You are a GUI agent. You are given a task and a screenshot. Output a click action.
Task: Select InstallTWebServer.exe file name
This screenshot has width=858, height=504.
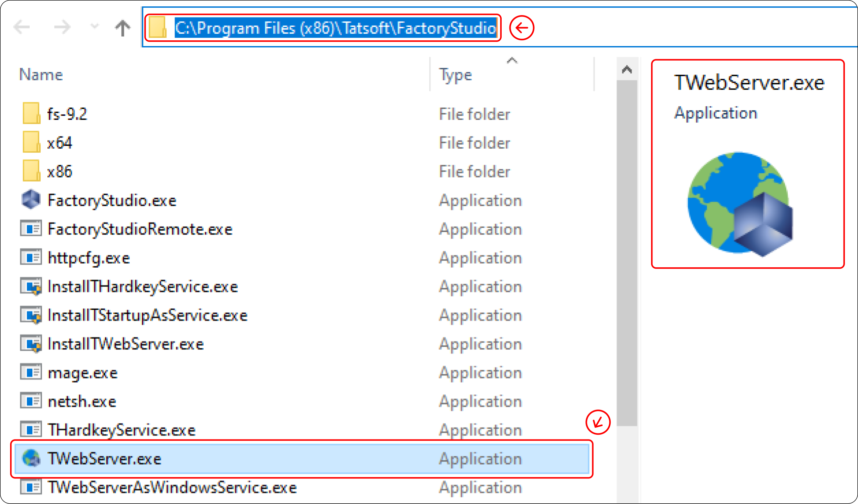click(126, 344)
